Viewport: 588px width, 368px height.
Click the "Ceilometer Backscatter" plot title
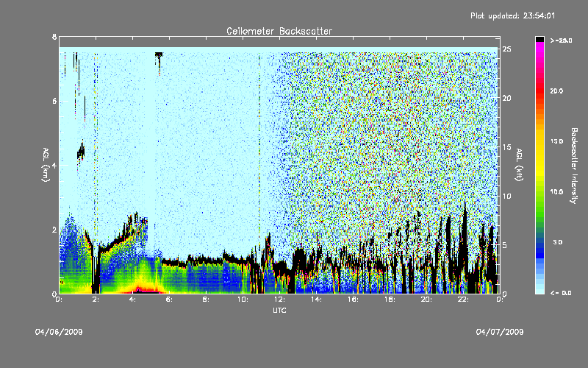click(279, 31)
